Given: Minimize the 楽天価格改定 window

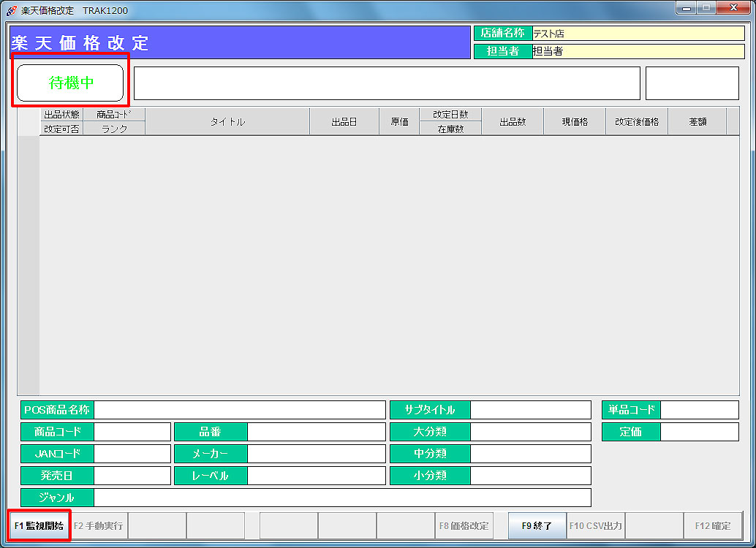Looking at the screenshot, I should pyautogui.click(x=687, y=8).
